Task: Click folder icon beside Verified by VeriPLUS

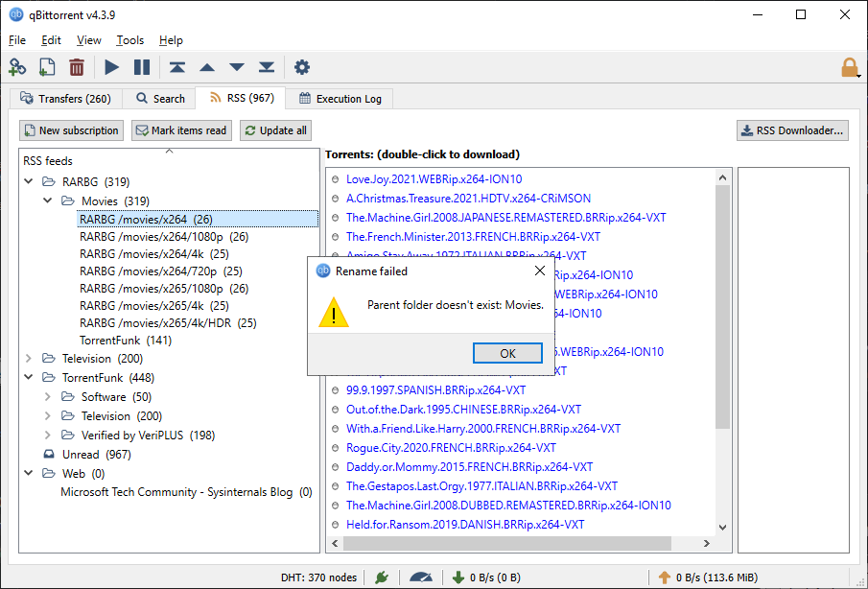Action: [68, 436]
